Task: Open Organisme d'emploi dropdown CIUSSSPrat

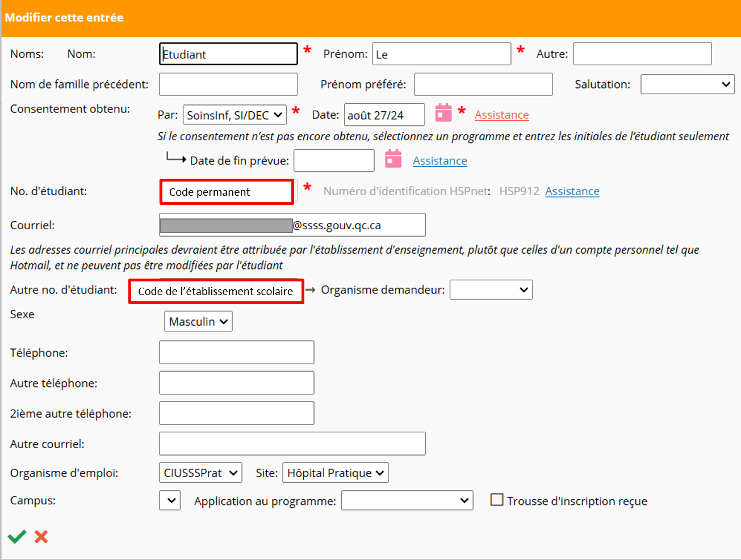Action: (x=200, y=473)
